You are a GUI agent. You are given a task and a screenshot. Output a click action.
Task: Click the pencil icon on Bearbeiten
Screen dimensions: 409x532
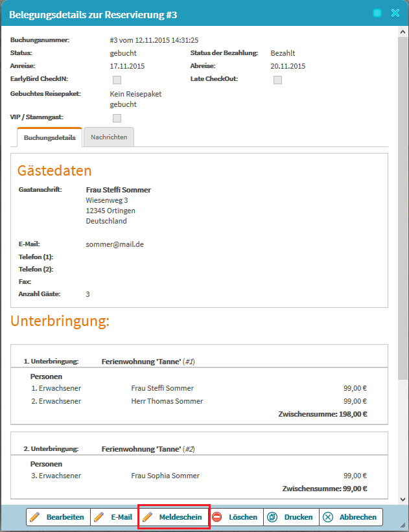(34, 517)
